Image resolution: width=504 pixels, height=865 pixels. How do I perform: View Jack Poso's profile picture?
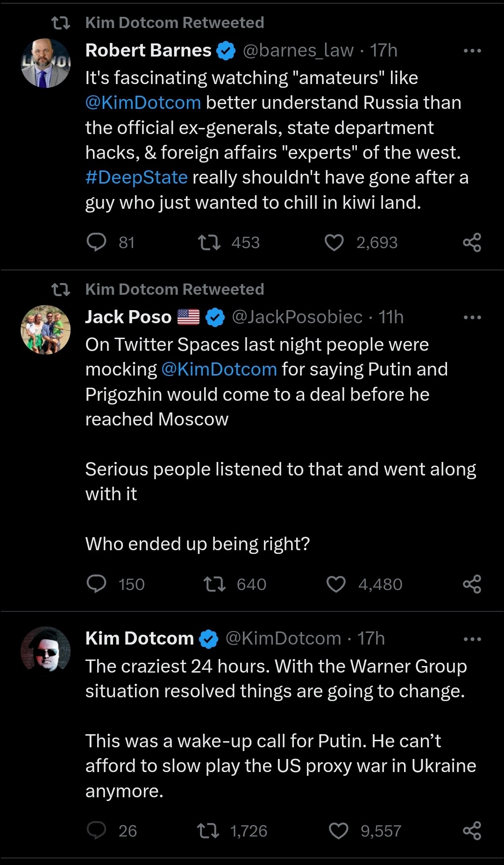(x=46, y=330)
